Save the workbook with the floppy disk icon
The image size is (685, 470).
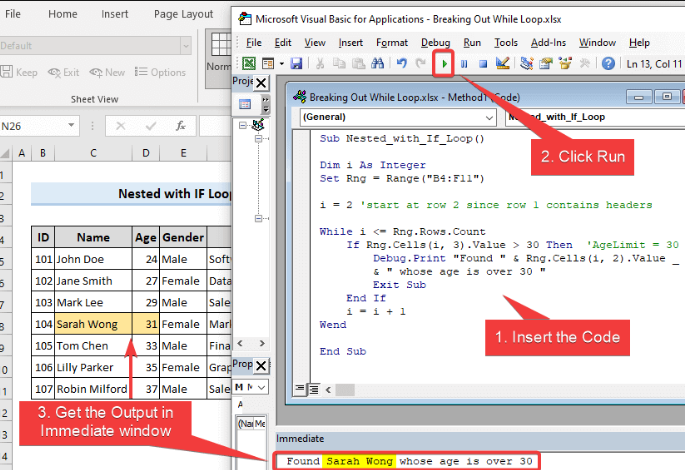(297, 64)
